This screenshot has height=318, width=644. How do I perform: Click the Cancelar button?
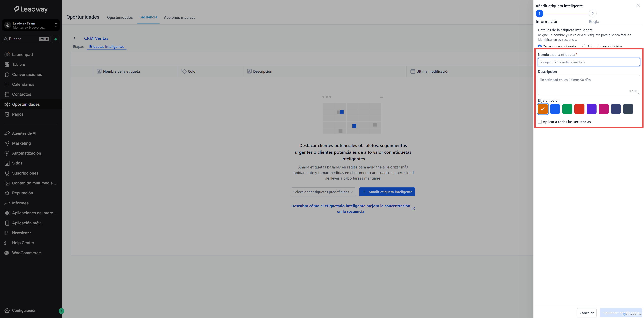tap(586, 313)
